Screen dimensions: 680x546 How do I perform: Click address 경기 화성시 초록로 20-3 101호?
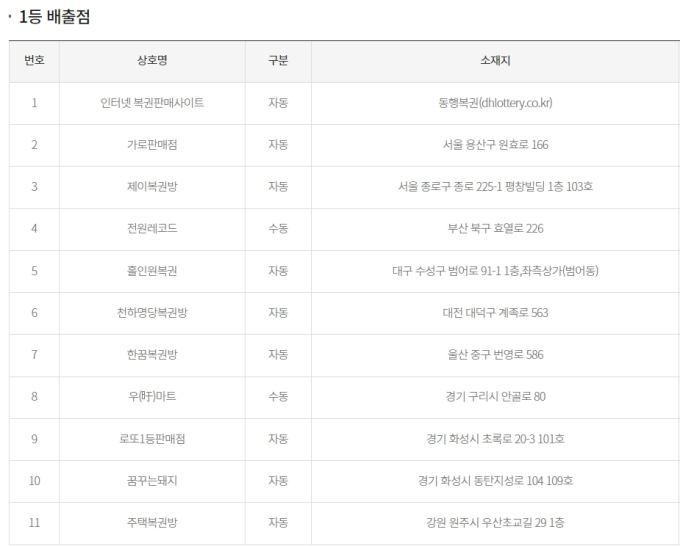tap(495, 439)
